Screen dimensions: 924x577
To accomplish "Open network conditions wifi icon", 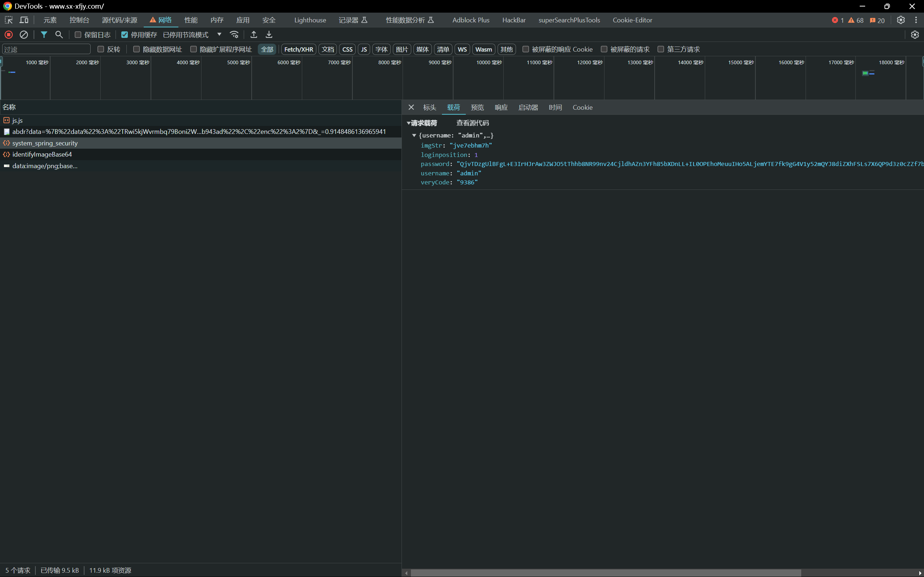I will (234, 35).
